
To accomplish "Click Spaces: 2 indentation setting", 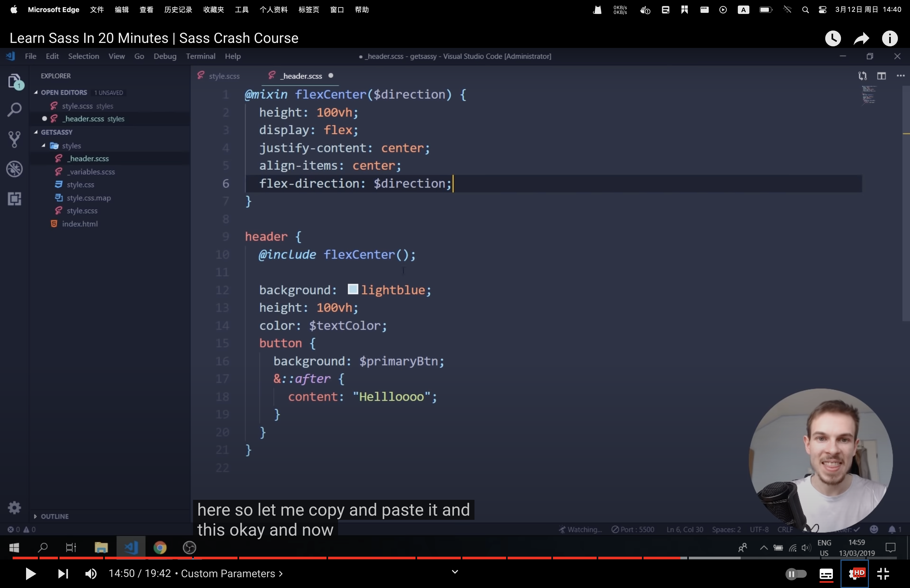I will pos(726,530).
